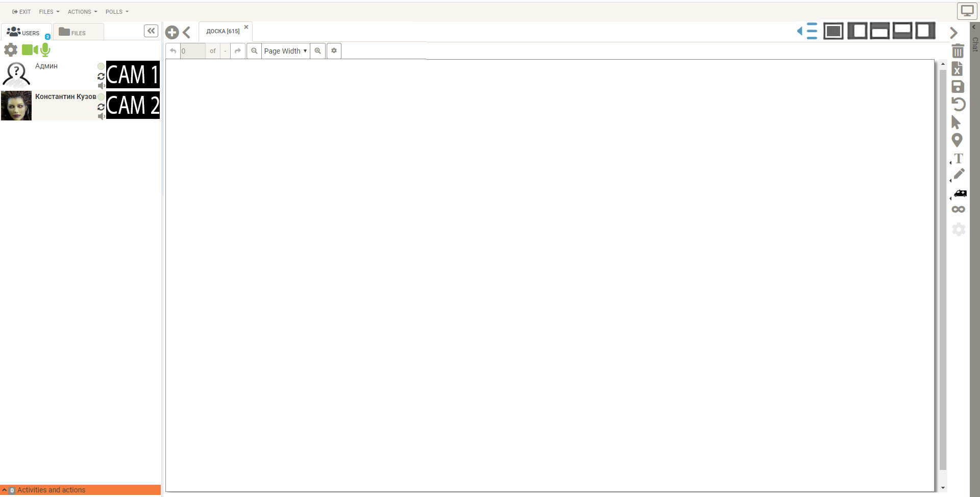Screen dimensions: 980x497
Task: Click the EXIT button
Action: point(21,12)
